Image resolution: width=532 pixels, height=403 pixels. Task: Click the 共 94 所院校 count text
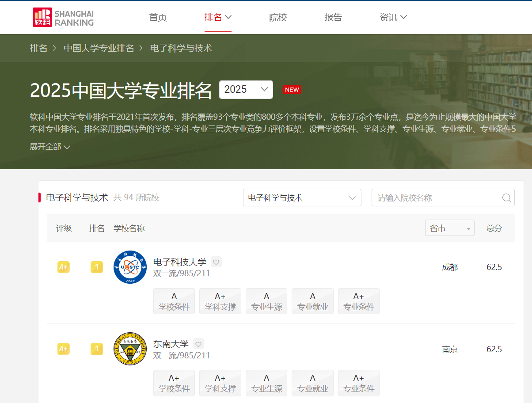137,198
